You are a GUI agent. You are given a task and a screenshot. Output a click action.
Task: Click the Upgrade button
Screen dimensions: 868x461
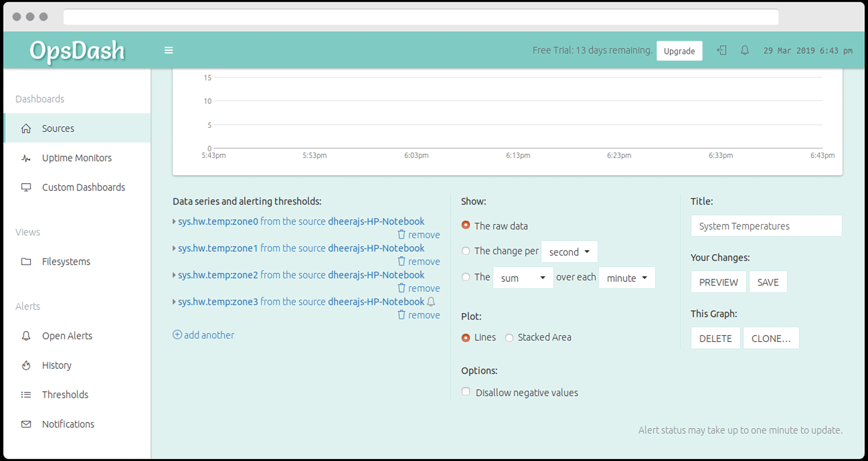tap(679, 51)
